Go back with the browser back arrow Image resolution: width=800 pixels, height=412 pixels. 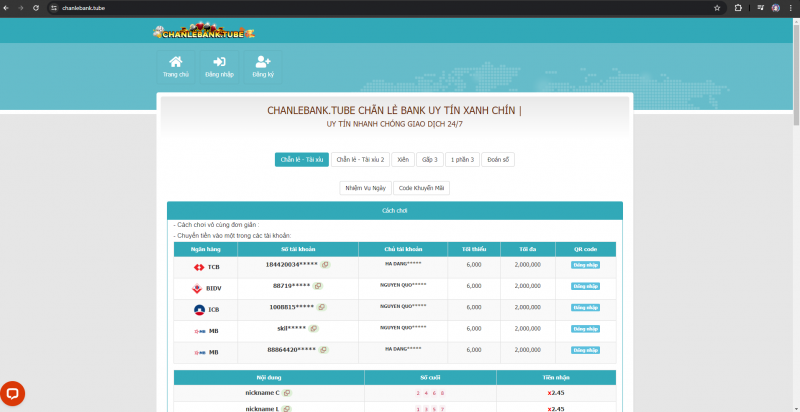6,8
